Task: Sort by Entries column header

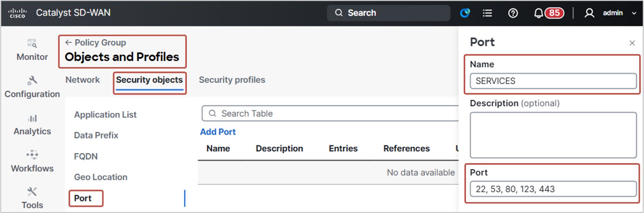Action: coord(343,148)
